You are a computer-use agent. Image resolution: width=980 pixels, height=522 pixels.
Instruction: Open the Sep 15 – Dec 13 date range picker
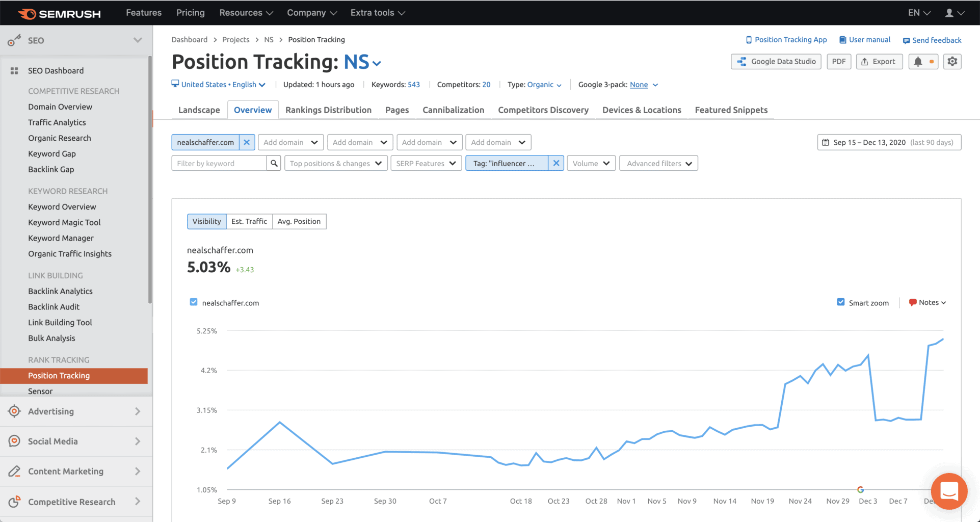[x=889, y=142]
